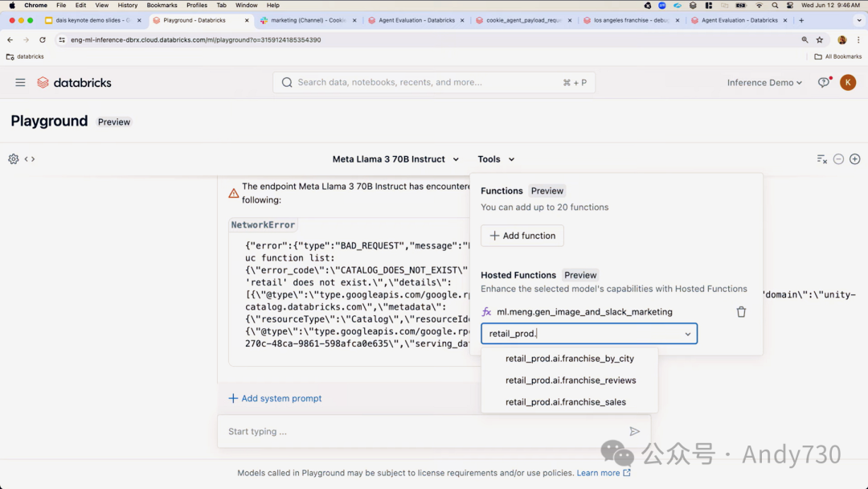Open the Chrome File menu
The image size is (868, 489).
point(61,5)
